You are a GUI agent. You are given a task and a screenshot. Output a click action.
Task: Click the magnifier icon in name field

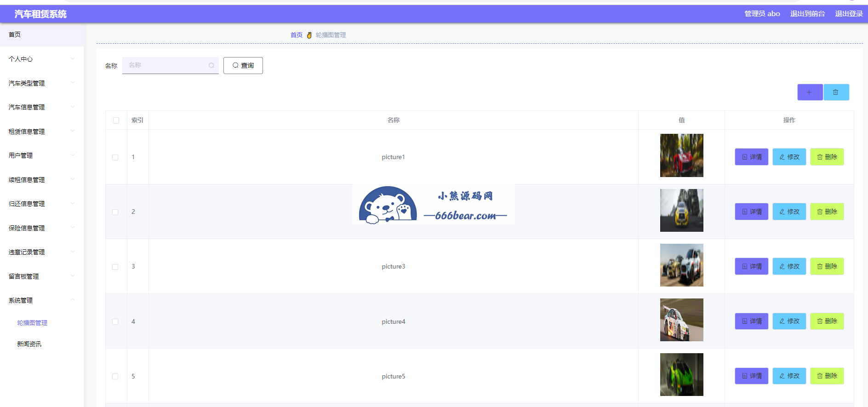tap(211, 65)
